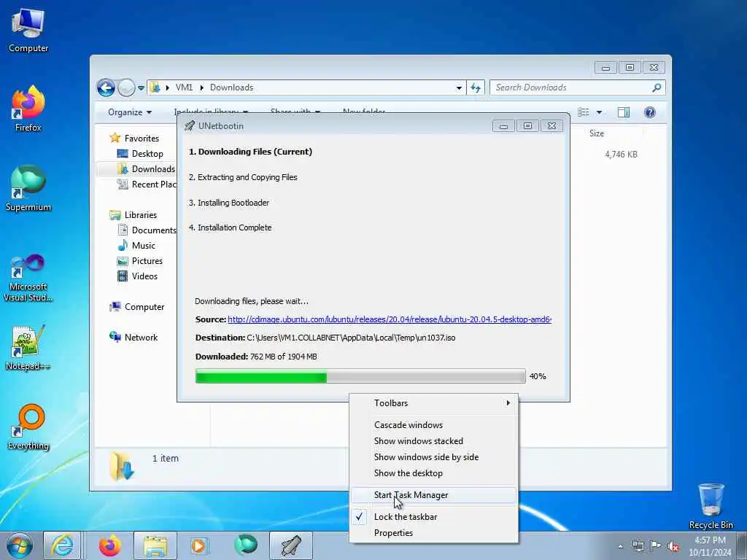Refresh the Downloads folder view
The image size is (747, 560).
click(x=476, y=87)
